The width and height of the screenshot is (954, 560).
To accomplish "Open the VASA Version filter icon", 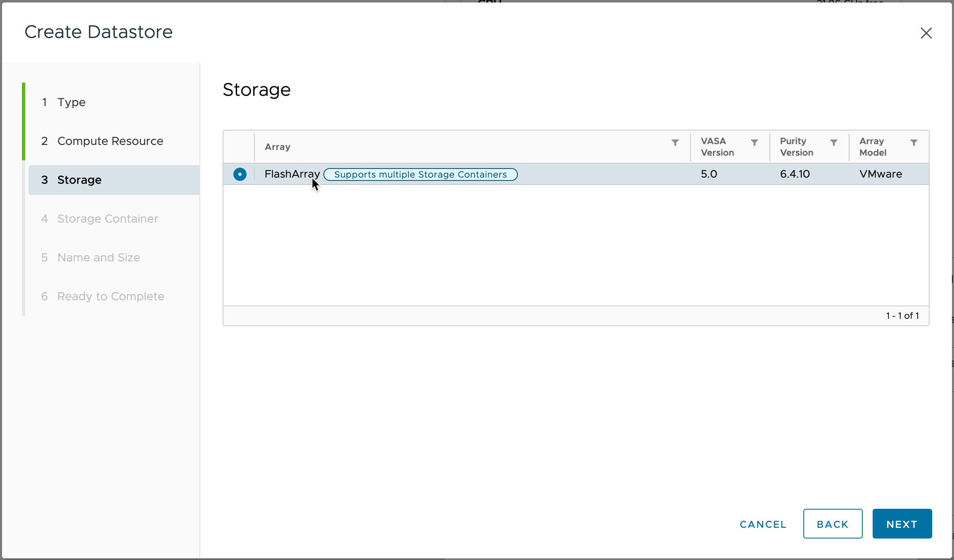I will coord(754,143).
